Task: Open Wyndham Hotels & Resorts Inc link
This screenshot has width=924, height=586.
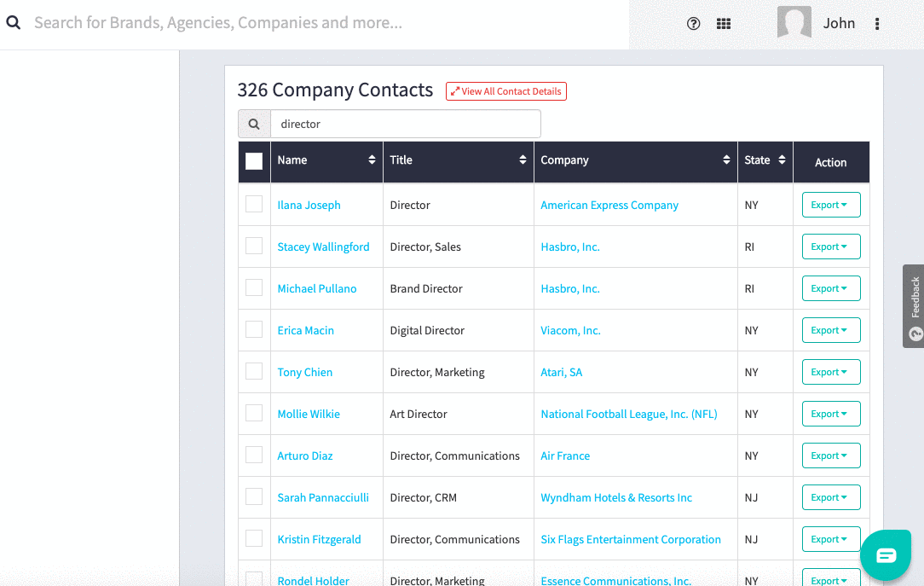Action: (616, 498)
